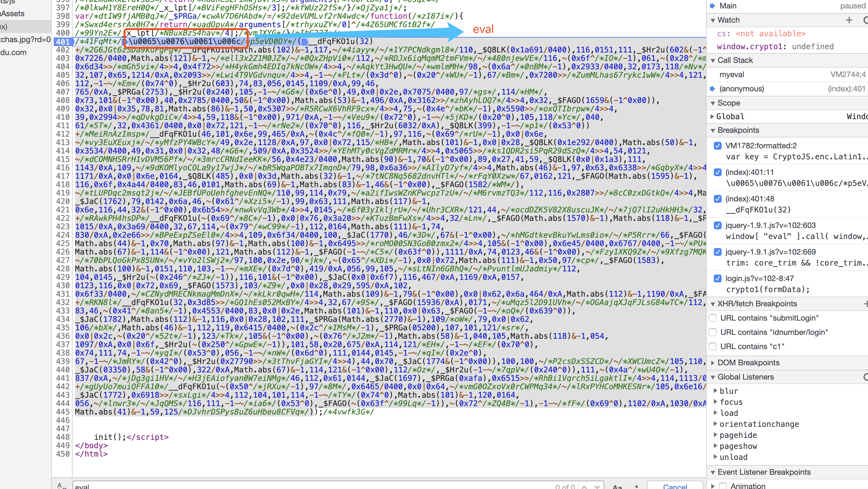Viewport: 868px width, 489px height.
Task: Toggle regex search option in search bar
Action: (636, 487)
